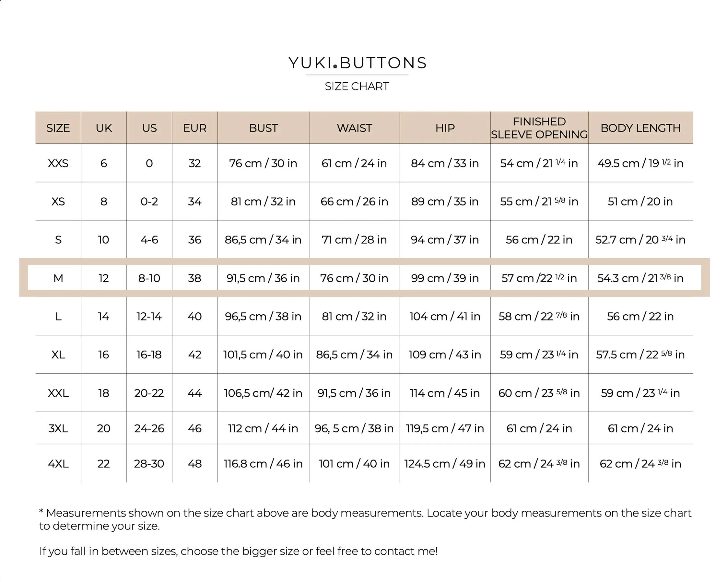This screenshot has height=582, width=728.
Task: Click the body measurements footnote text
Action: [x=365, y=519]
